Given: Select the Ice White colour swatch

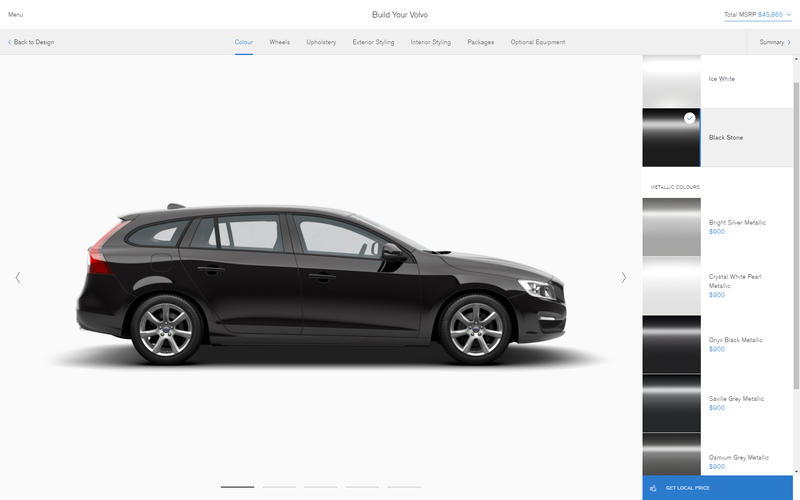Looking at the screenshot, I should pos(671,82).
